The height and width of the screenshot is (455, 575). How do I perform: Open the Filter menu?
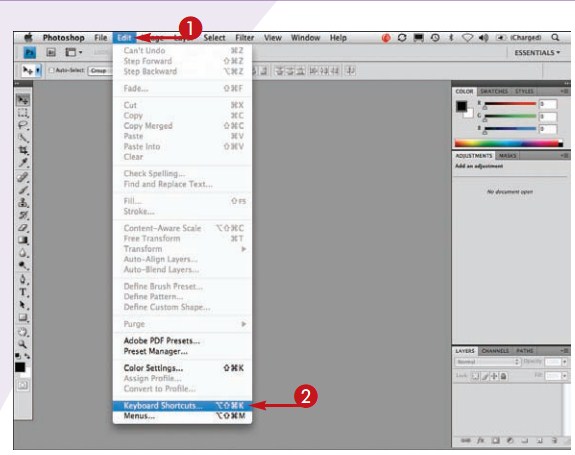coord(245,38)
